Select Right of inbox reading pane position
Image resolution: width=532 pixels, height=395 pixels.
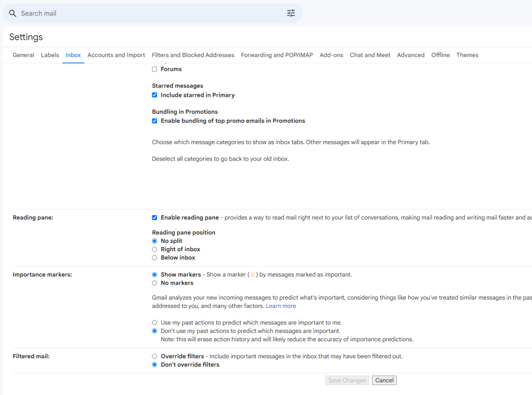[x=155, y=249]
